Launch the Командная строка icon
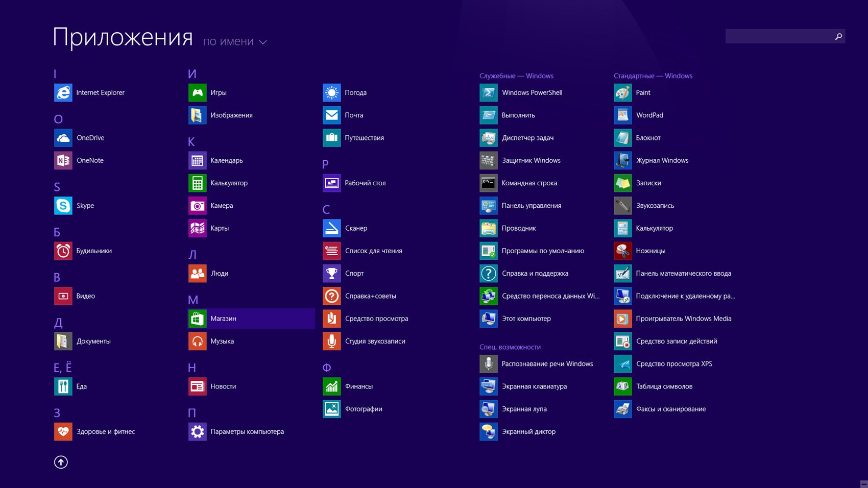 [489, 183]
